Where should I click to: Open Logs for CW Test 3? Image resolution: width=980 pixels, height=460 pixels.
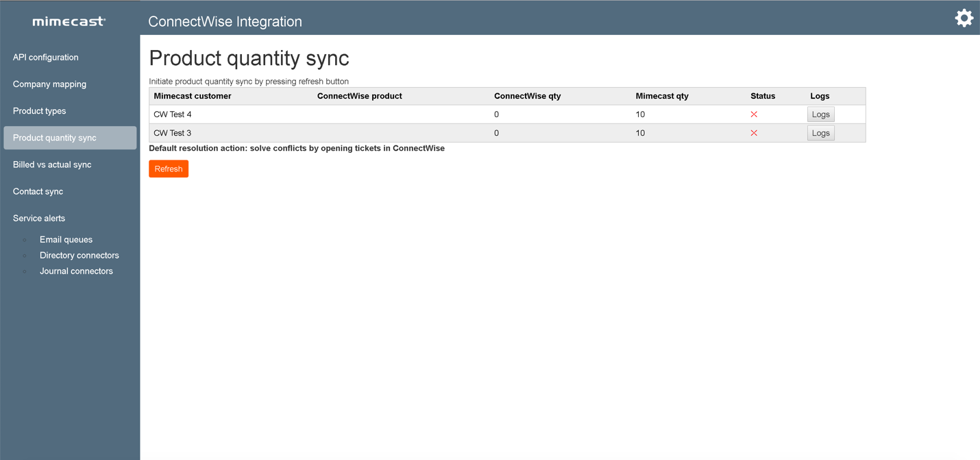click(x=820, y=132)
